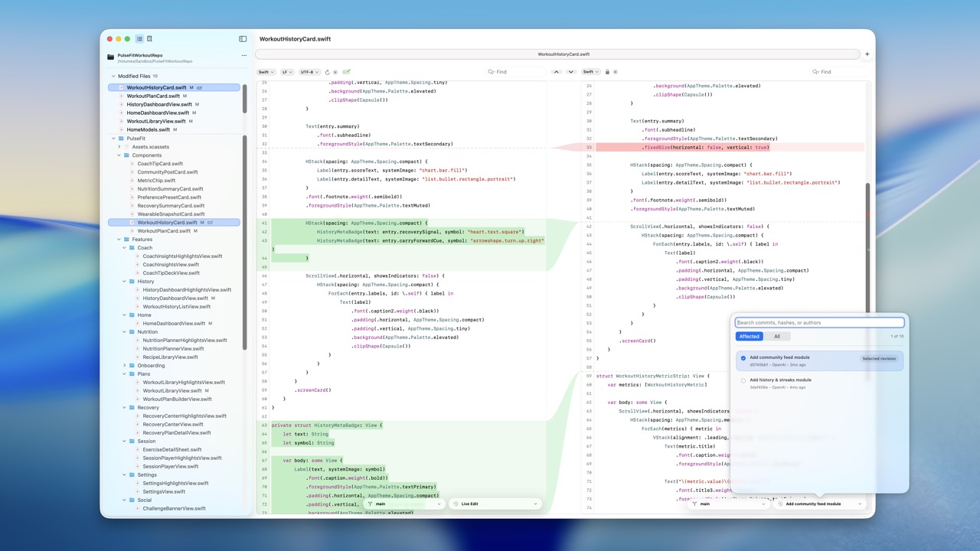Open the left pane main branch dropdown

pyautogui.click(x=404, y=504)
